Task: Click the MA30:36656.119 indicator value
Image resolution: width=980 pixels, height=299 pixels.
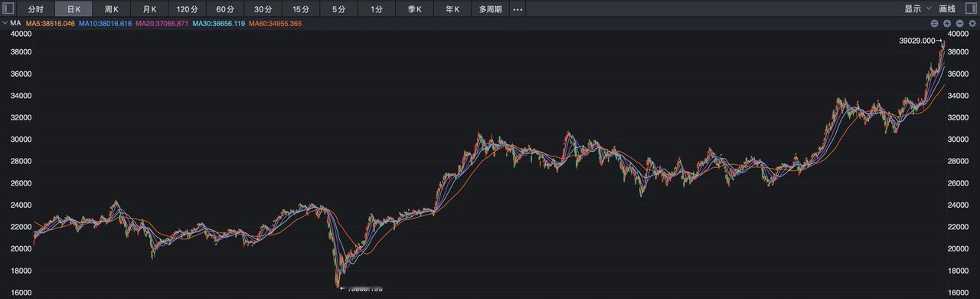Action: [x=218, y=24]
